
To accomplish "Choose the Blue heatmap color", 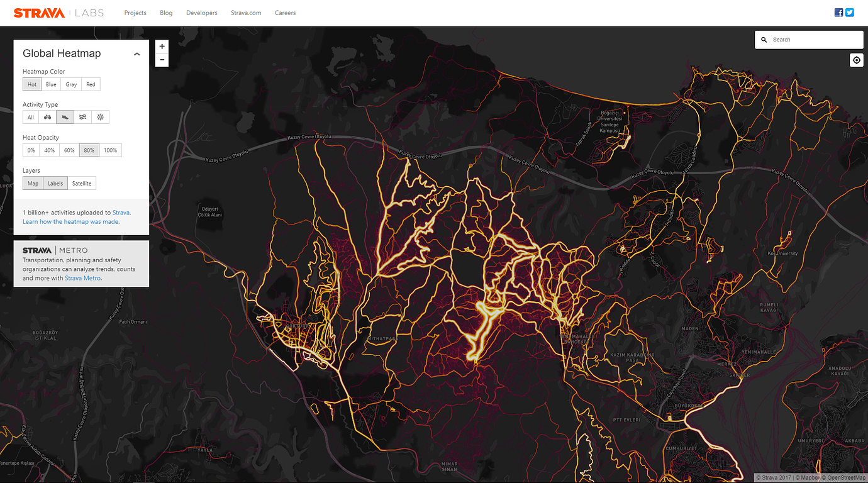I will point(51,84).
